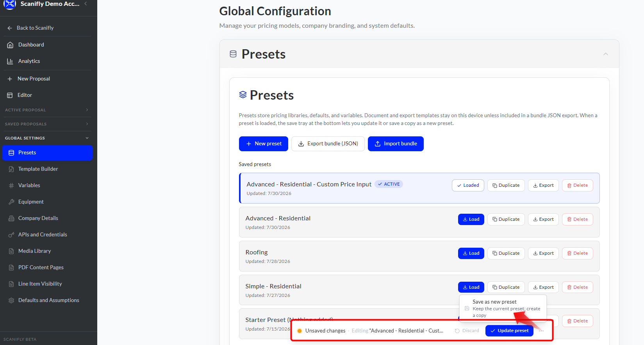Open Equipment wrench icon item

(x=11, y=202)
